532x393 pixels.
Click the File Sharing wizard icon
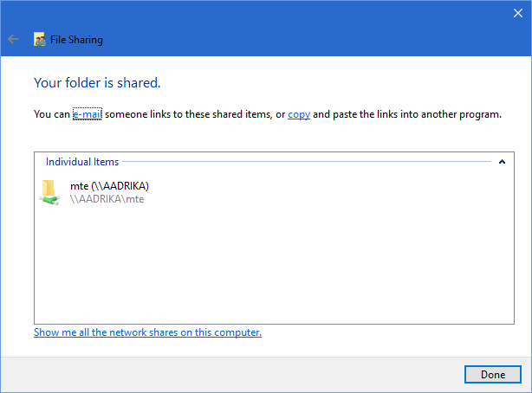pos(39,39)
